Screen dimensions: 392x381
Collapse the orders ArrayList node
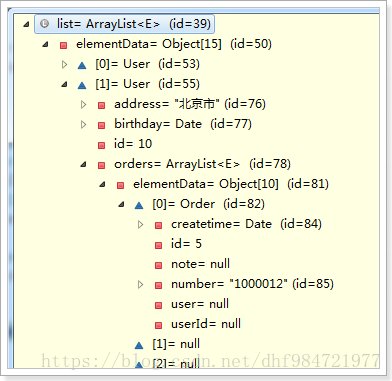83,164
